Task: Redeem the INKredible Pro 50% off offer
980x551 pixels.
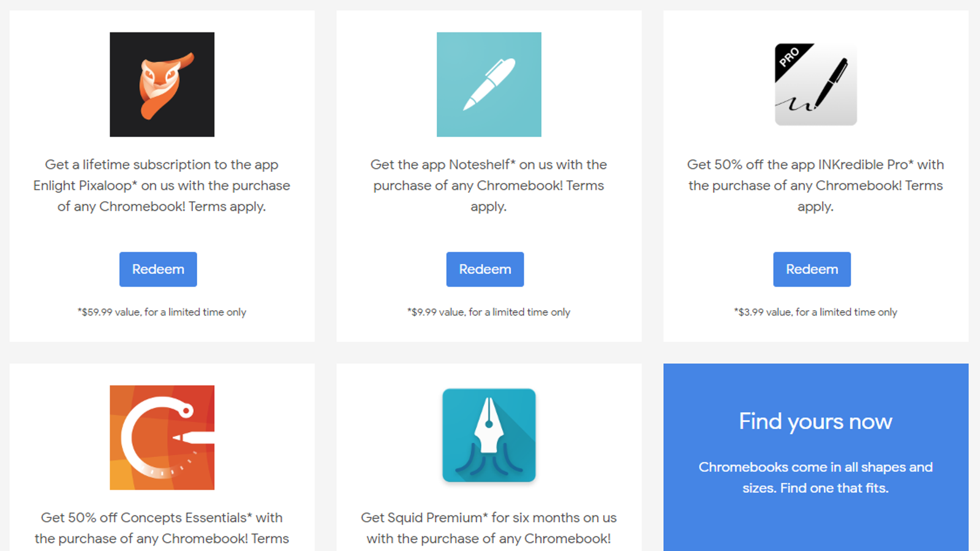Action: pos(812,269)
